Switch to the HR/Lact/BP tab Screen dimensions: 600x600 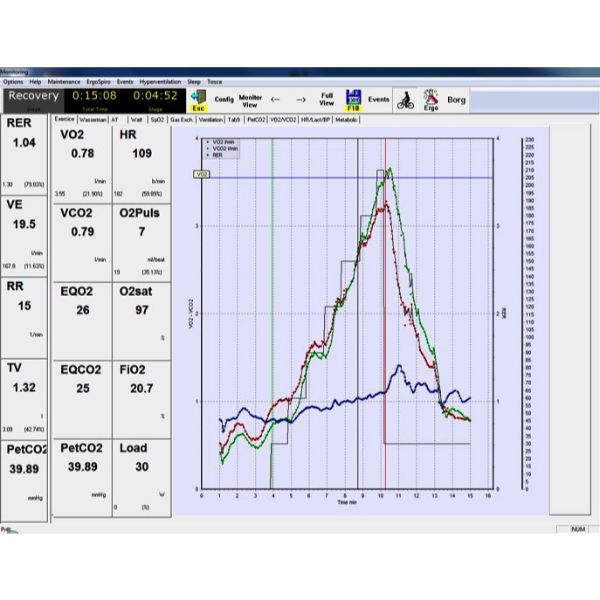click(315, 120)
